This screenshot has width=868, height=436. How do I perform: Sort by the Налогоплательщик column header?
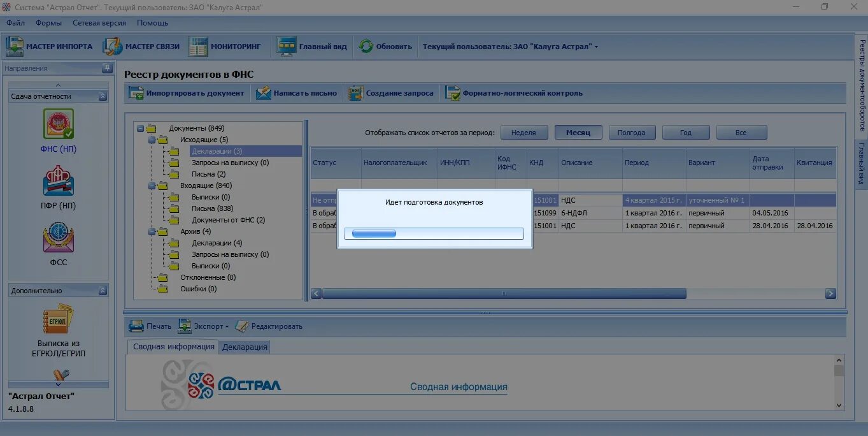399,163
